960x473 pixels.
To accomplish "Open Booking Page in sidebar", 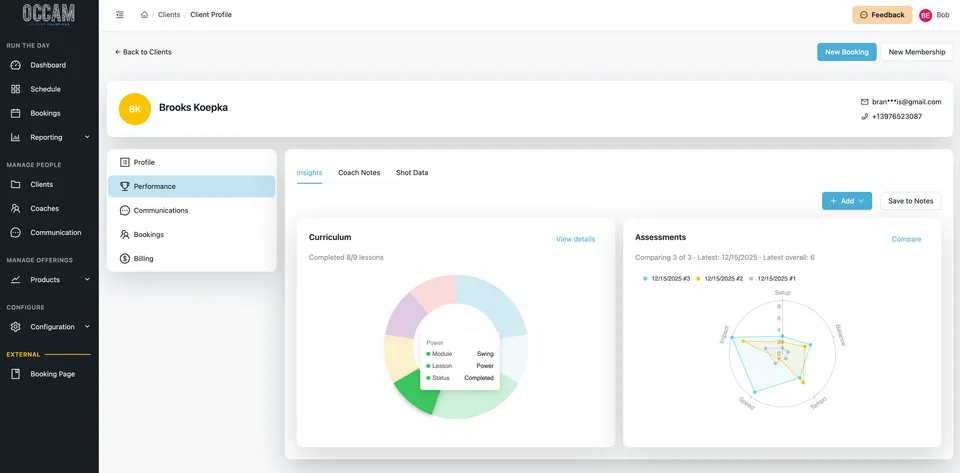I will [x=49, y=374].
